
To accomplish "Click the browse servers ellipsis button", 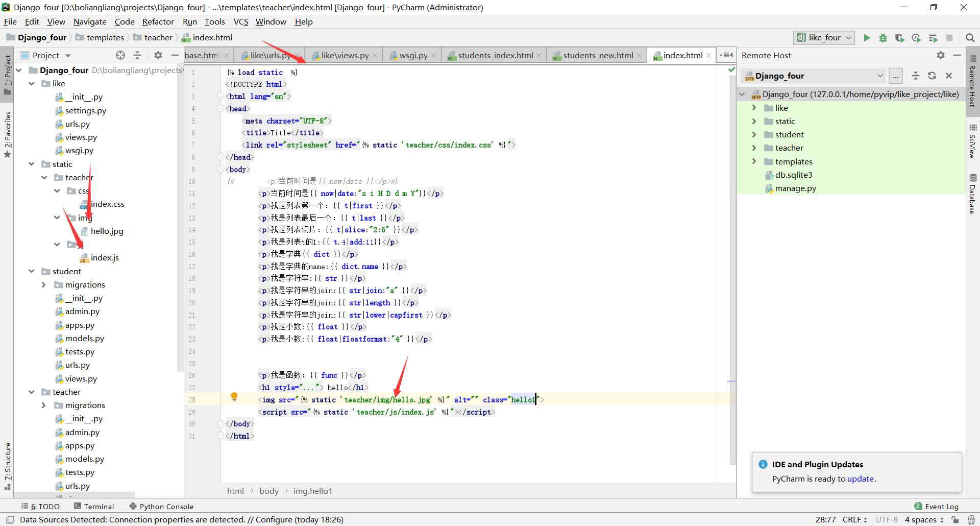I will click(896, 76).
